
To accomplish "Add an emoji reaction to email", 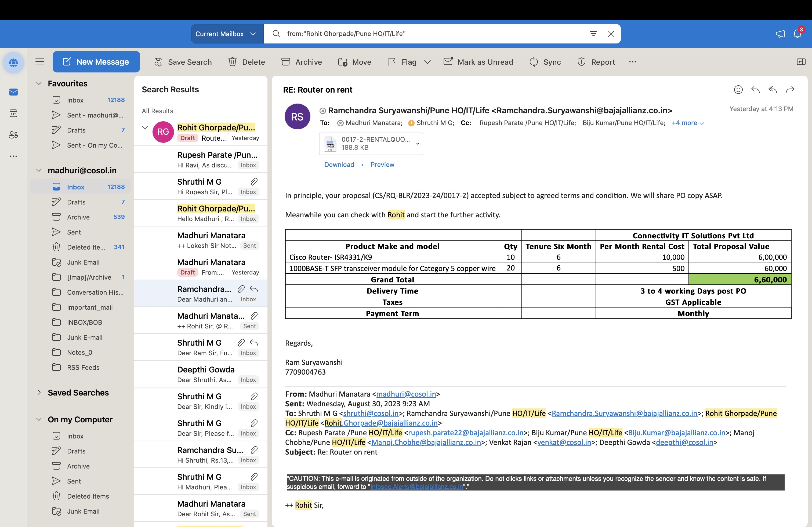I will point(738,90).
